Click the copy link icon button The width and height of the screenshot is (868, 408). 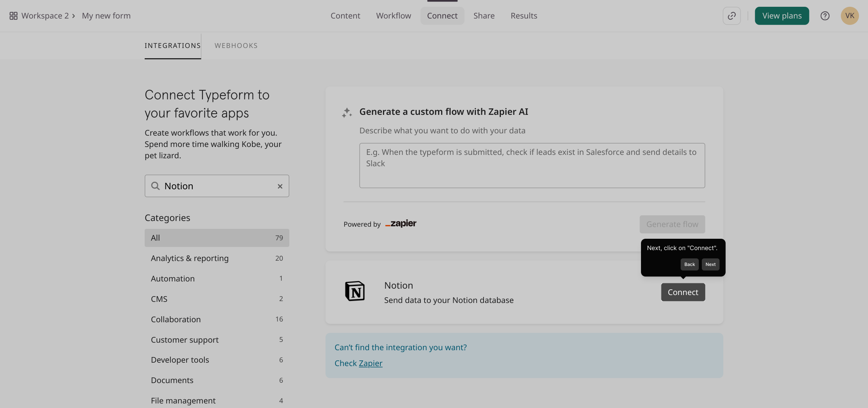732,16
